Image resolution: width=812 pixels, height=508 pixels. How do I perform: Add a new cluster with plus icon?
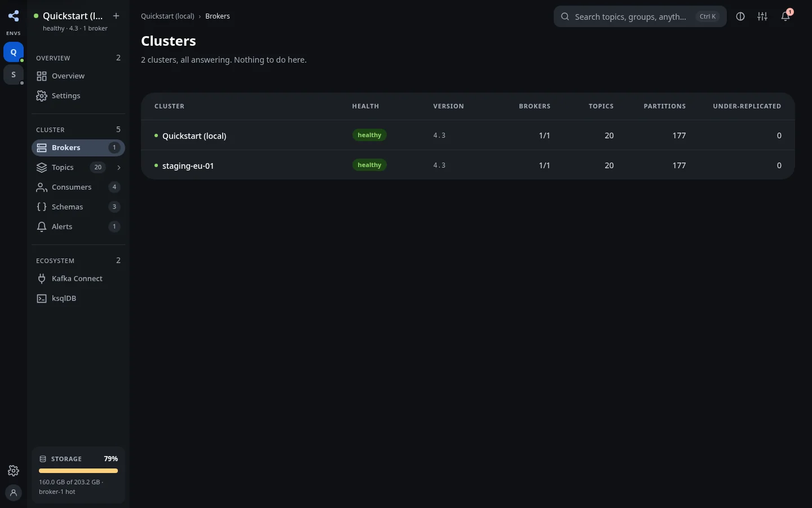pyautogui.click(x=116, y=16)
